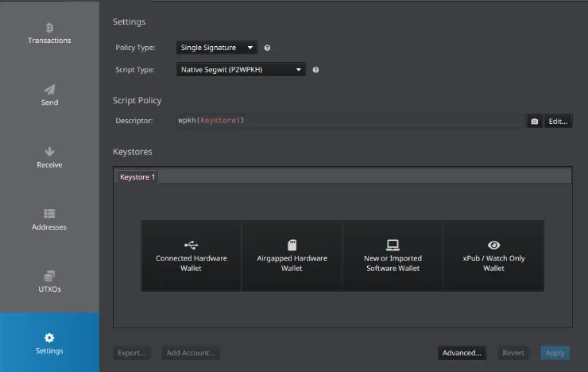
Task: Click the Edit... descriptor button
Action: (x=558, y=121)
